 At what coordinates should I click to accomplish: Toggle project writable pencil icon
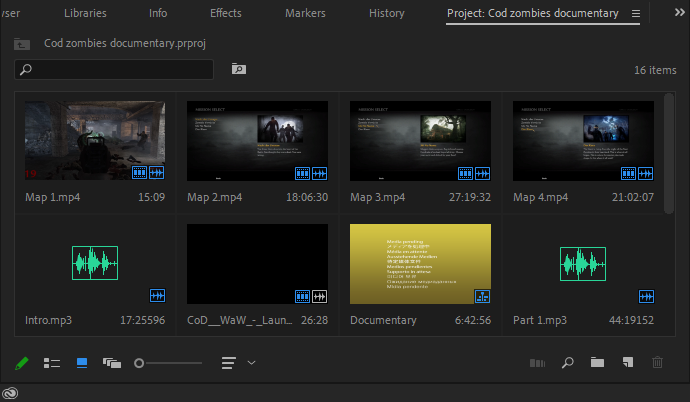pyautogui.click(x=22, y=363)
